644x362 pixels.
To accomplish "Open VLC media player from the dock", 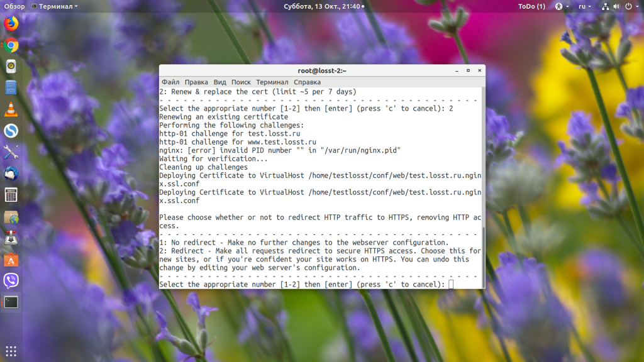I will click(11, 109).
